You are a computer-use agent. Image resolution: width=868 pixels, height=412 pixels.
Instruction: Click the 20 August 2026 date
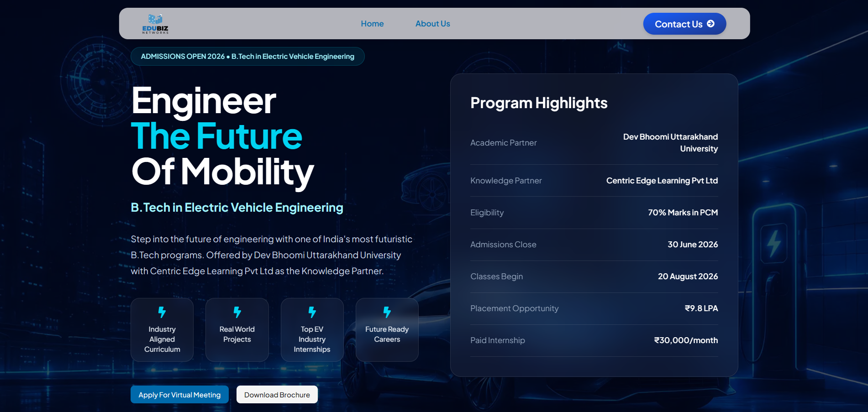688,276
